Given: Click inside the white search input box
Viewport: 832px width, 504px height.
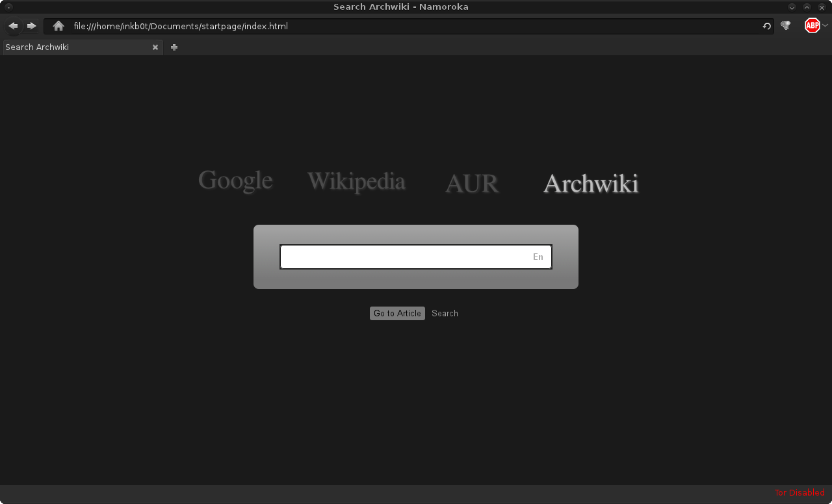Looking at the screenshot, I should coord(416,257).
